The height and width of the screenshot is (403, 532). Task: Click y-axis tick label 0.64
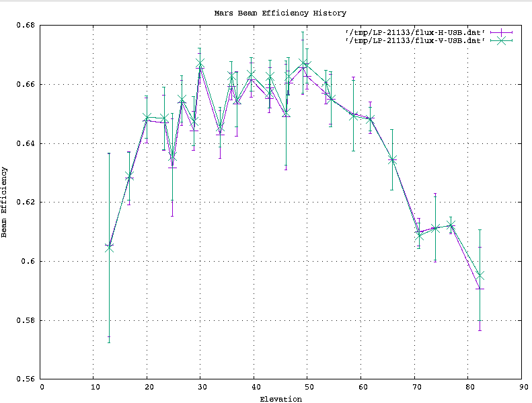click(x=26, y=143)
